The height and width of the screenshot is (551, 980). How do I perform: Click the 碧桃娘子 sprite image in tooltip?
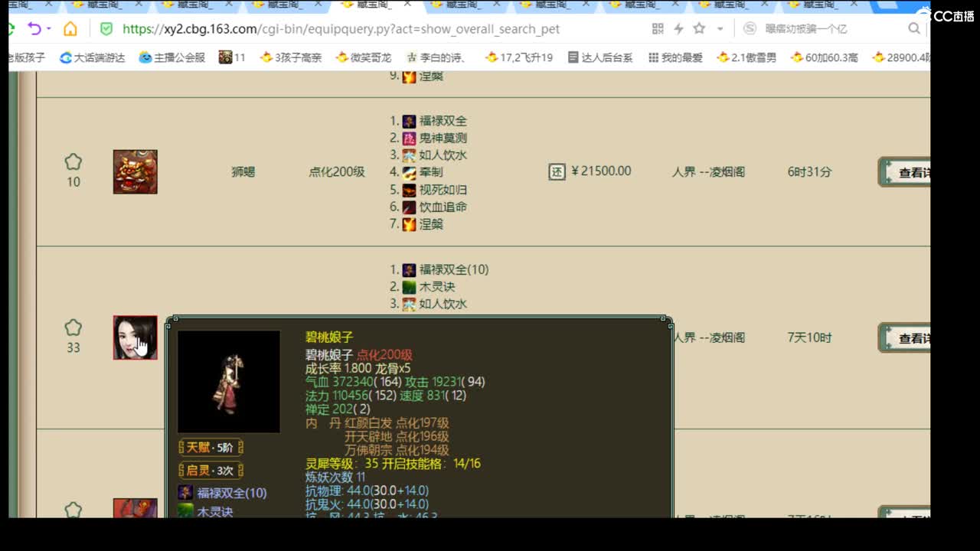click(x=229, y=382)
